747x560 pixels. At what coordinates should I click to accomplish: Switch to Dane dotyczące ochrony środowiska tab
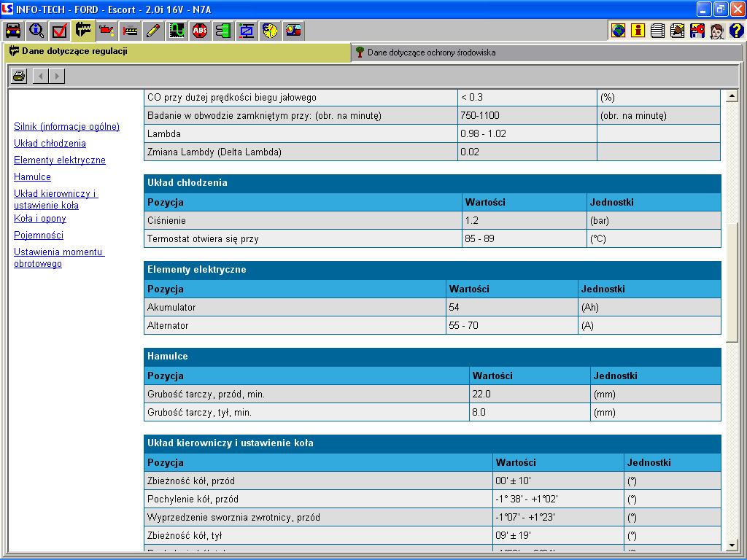(x=430, y=52)
